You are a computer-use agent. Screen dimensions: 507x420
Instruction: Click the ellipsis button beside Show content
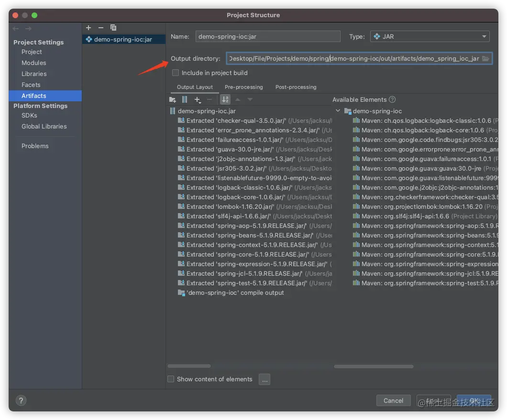(x=265, y=379)
